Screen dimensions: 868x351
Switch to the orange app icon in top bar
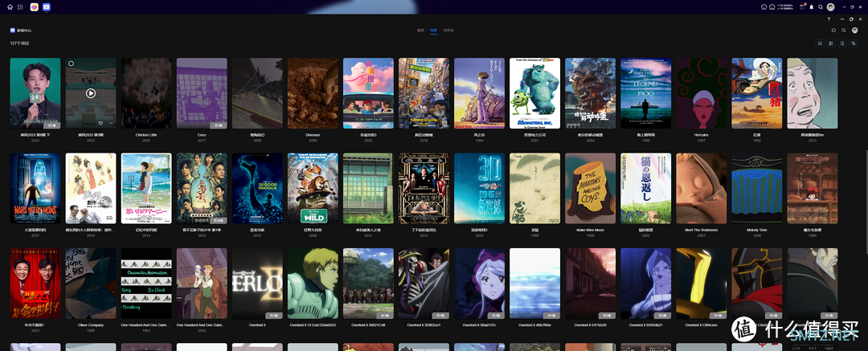(35, 7)
